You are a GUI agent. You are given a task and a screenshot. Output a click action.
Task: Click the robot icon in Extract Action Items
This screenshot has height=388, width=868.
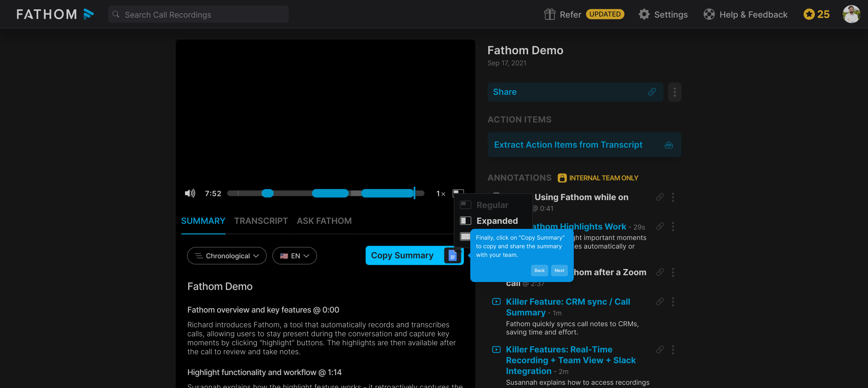(x=669, y=145)
